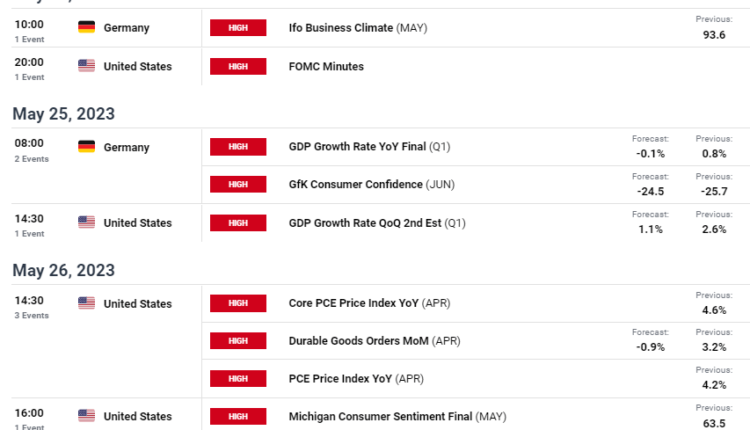Viewport: 750px width, 430px height.
Task: Open the FOMC Minutes event
Action: tap(326, 66)
